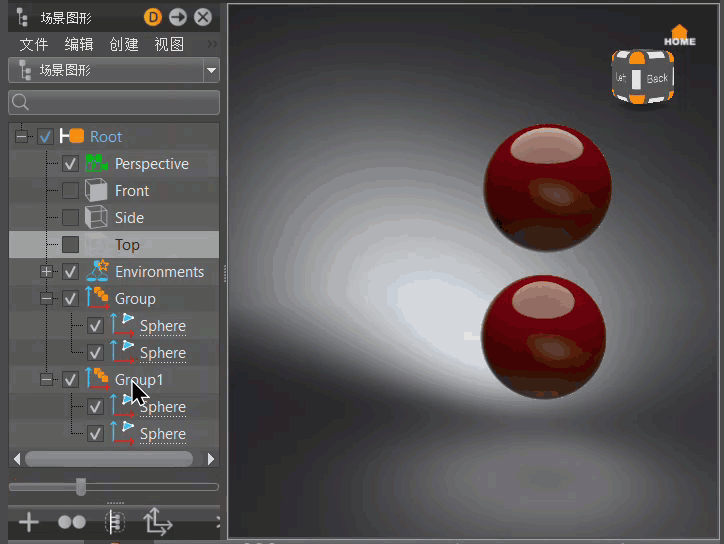
Task: Click the Group1 node icon
Action: [x=97, y=379]
